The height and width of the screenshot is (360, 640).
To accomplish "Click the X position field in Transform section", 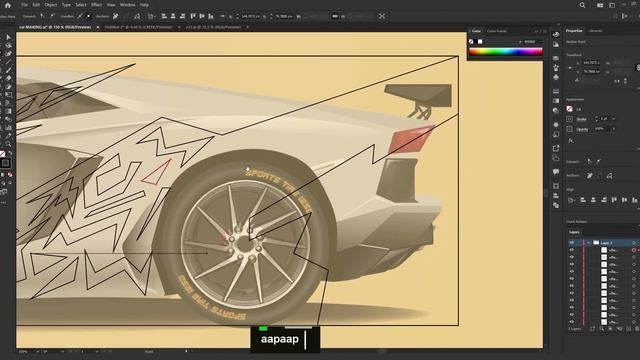I will point(591,63).
